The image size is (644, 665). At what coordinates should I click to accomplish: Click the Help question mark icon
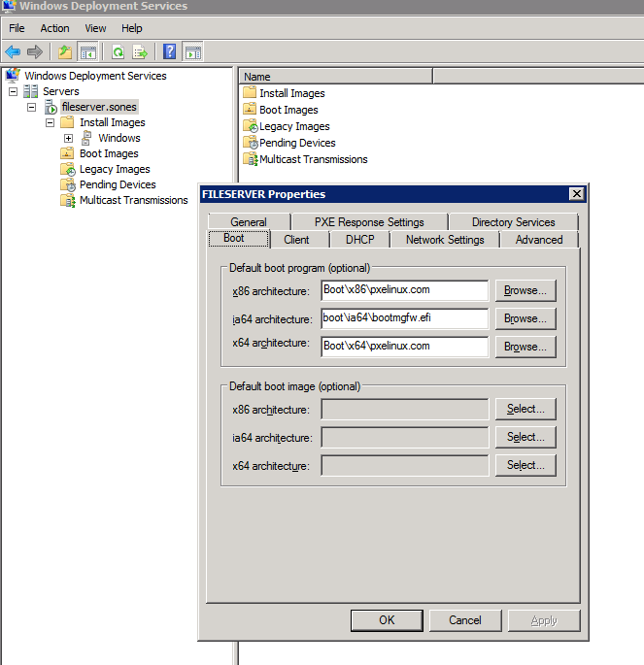click(170, 51)
